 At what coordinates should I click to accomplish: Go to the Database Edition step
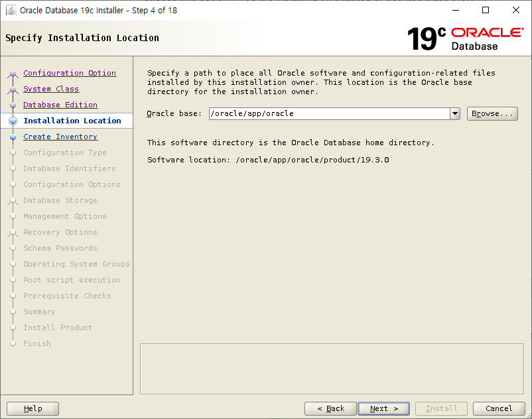(x=60, y=105)
